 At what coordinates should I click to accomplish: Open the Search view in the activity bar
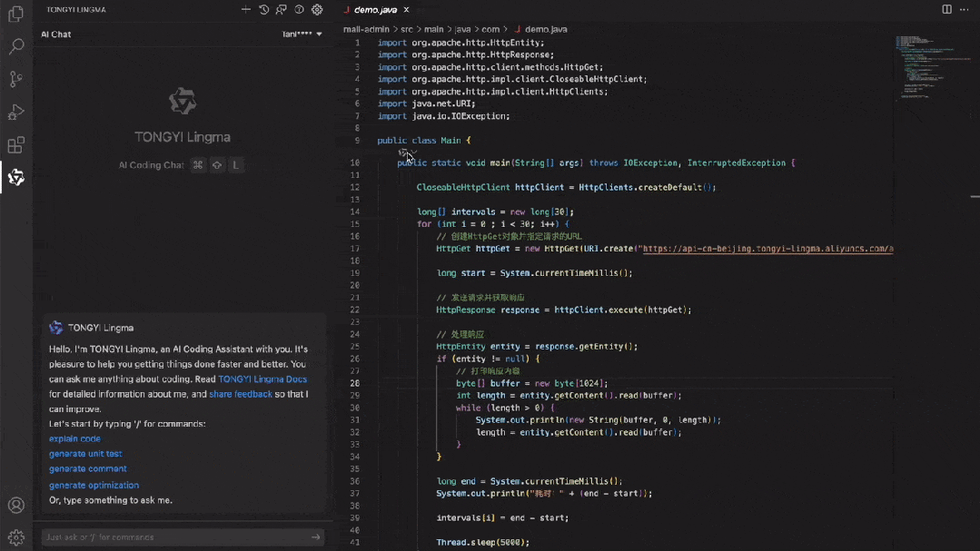click(15, 46)
